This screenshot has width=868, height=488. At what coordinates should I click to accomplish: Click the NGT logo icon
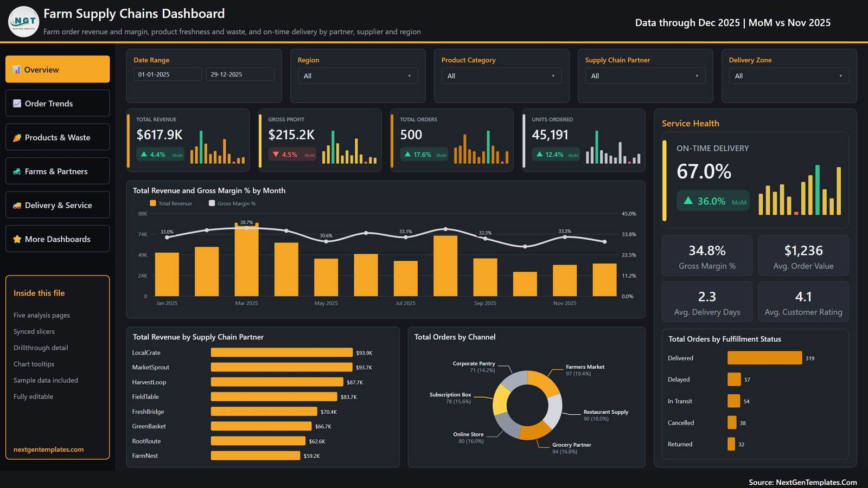click(x=24, y=22)
